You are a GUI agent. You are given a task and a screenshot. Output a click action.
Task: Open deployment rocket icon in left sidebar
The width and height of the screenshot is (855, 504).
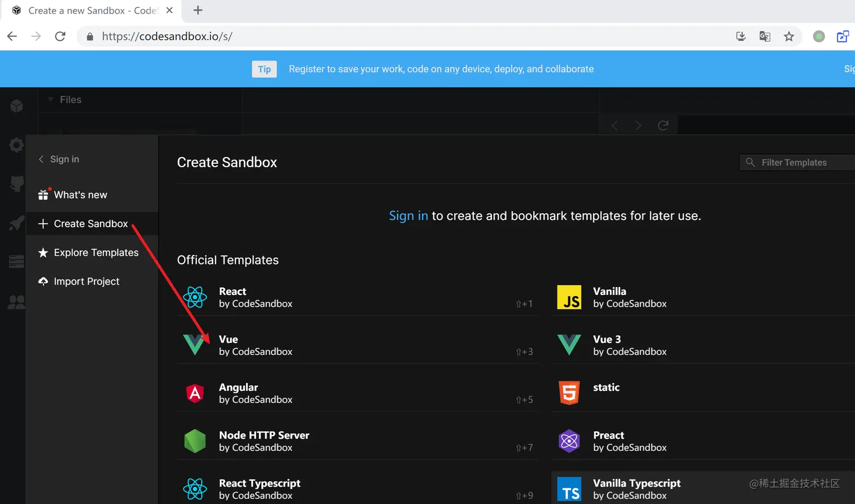click(x=16, y=223)
